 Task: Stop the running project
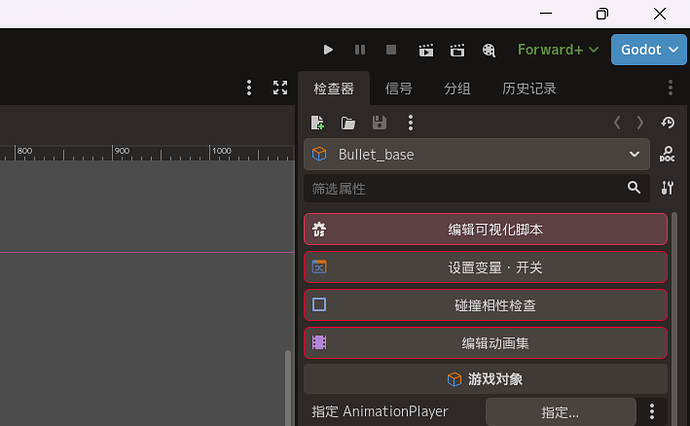coord(391,50)
